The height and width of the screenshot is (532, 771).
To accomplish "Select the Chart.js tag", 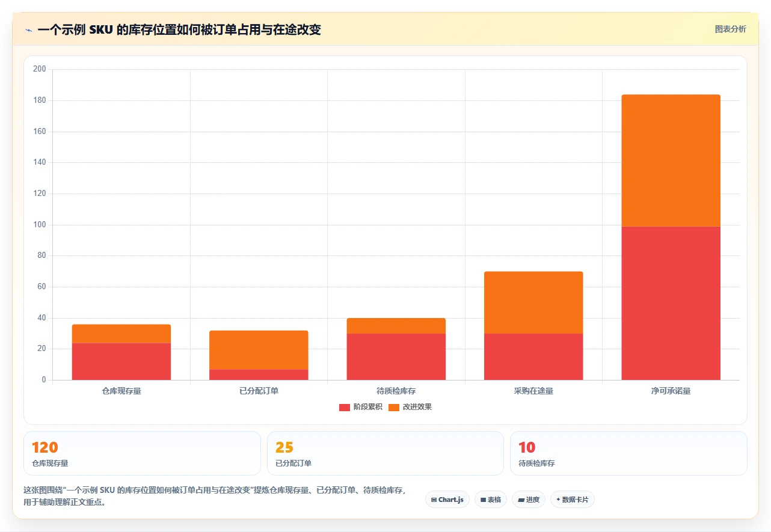I will (x=447, y=500).
